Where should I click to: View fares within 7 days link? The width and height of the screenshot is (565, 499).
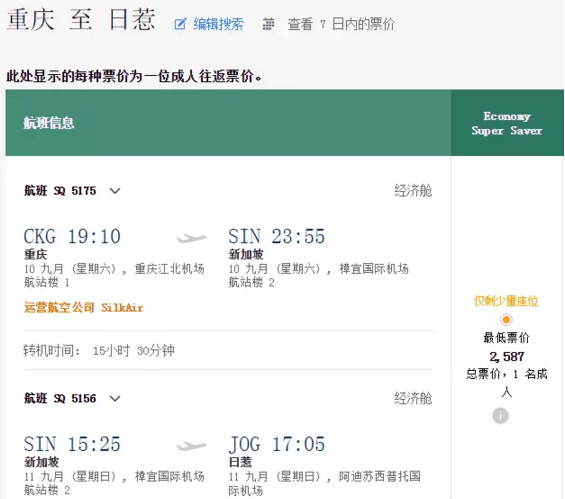coord(341,24)
